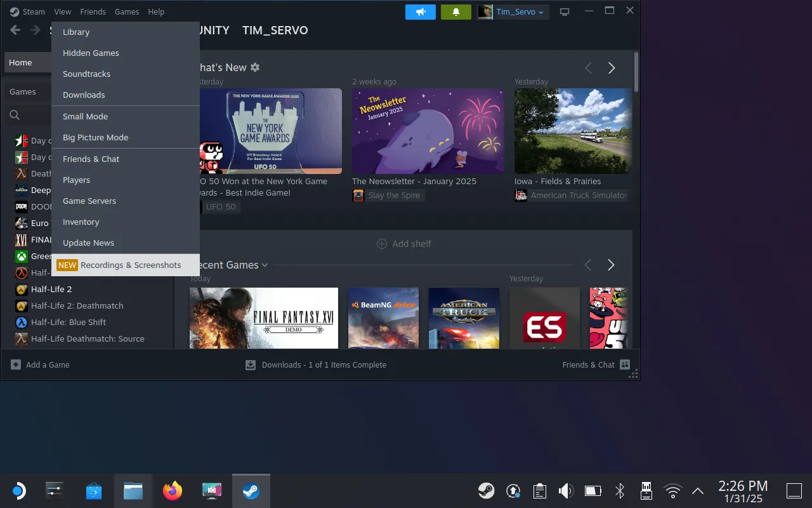Viewport: 812px width, 508px height.
Task: Select Big Picture Mode from the menu
Action: pos(95,137)
